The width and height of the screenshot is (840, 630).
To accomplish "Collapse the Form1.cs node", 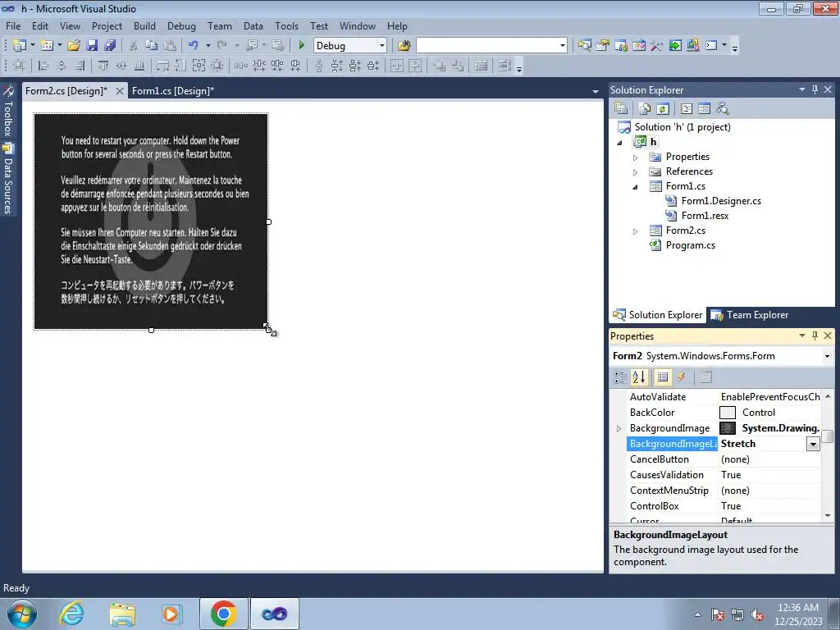I will 636,187.
